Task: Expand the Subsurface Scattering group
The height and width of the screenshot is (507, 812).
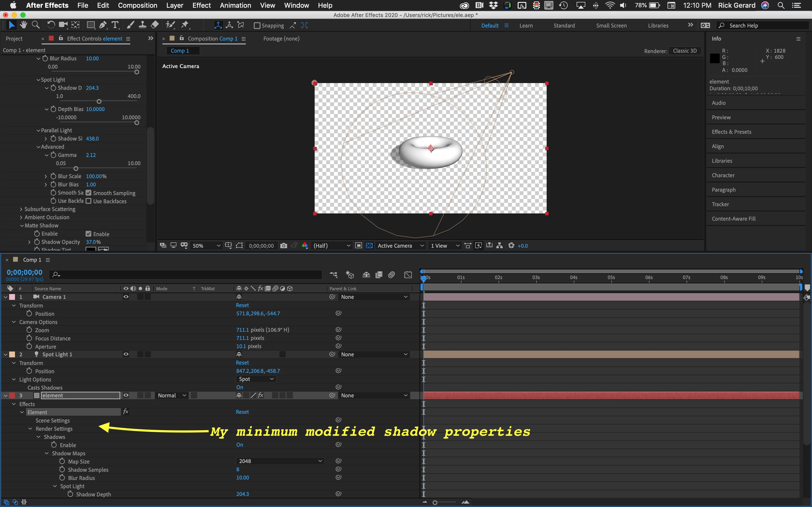Action: (21, 209)
